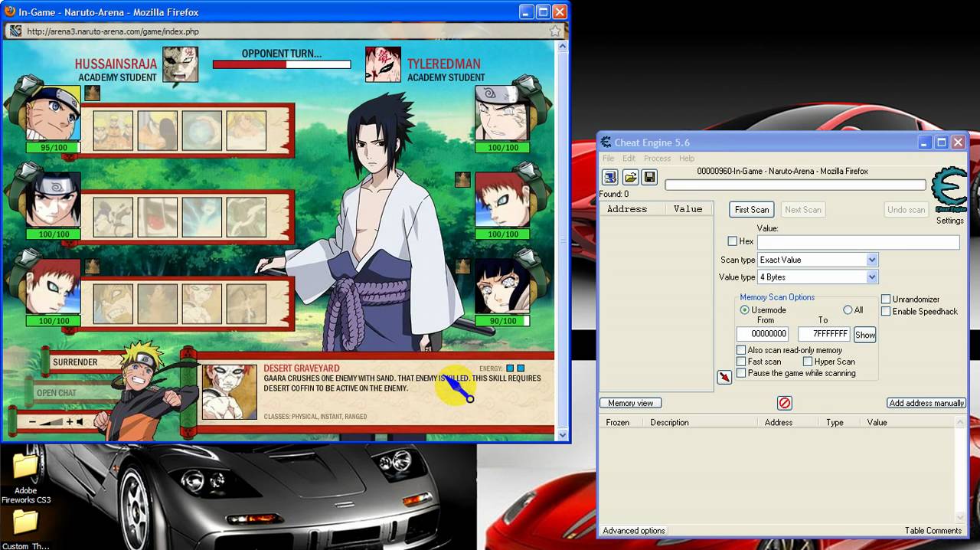Enable the Unrandomizer checkbox
This screenshot has height=550, width=980.
[x=886, y=300]
